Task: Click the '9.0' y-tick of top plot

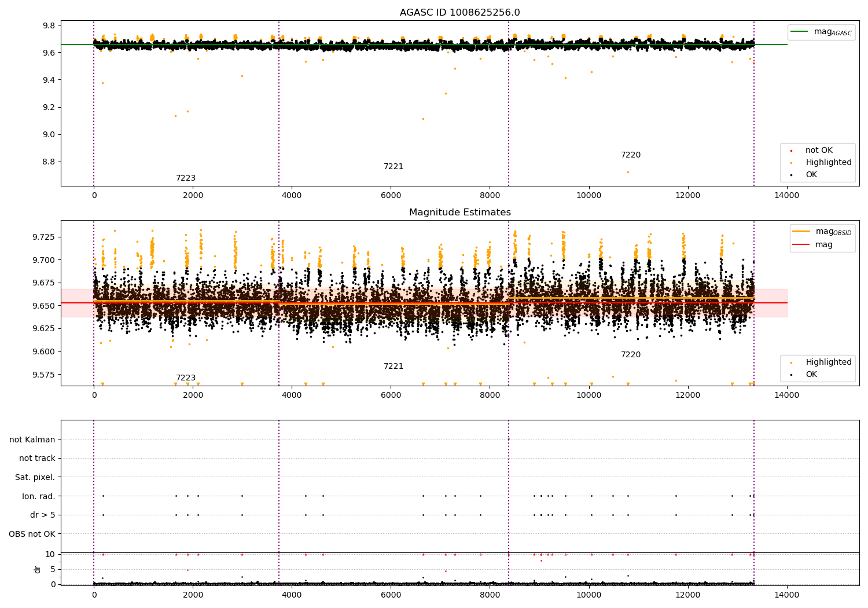Action: (49, 134)
